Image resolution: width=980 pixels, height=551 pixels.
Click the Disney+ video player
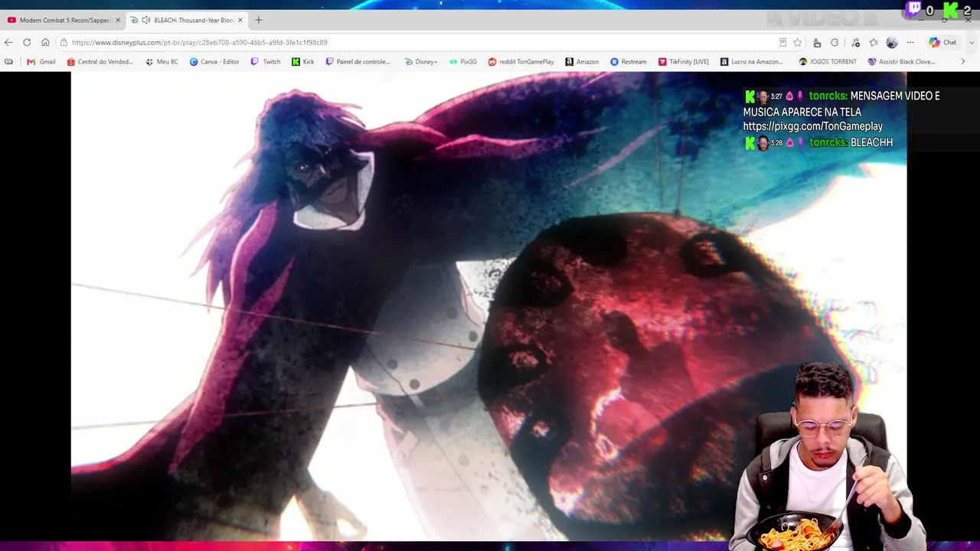click(x=488, y=306)
